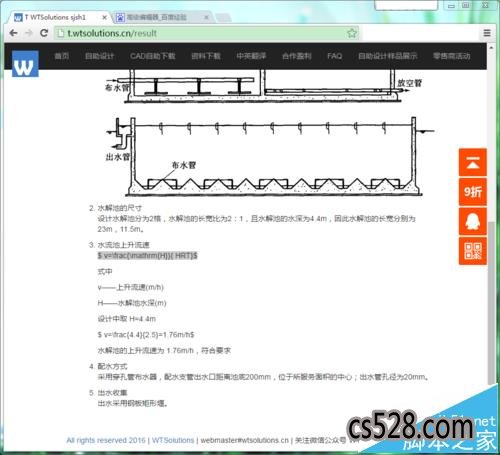The height and width of the screenshot is (455, 500).
Task: Open the new tab button
Action: 223,17
